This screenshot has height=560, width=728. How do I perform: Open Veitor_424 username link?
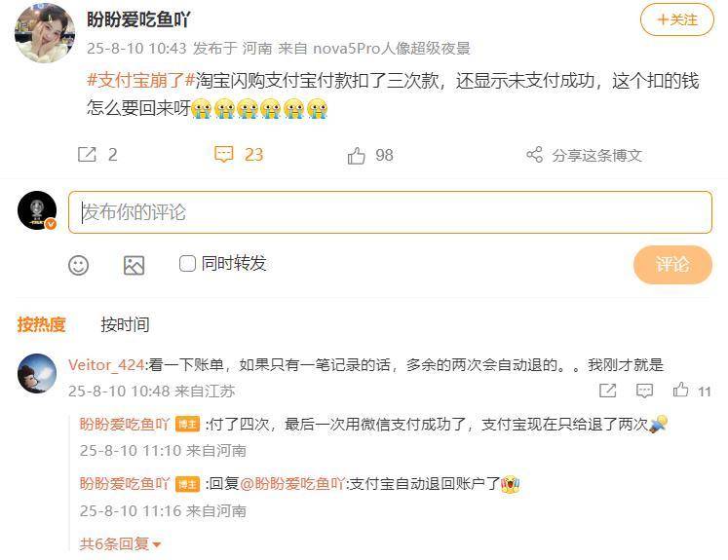point(106,365)
